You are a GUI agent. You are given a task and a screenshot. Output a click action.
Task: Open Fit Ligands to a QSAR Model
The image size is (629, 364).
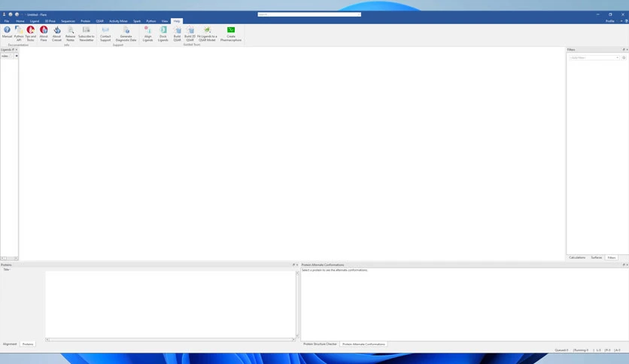207,34
